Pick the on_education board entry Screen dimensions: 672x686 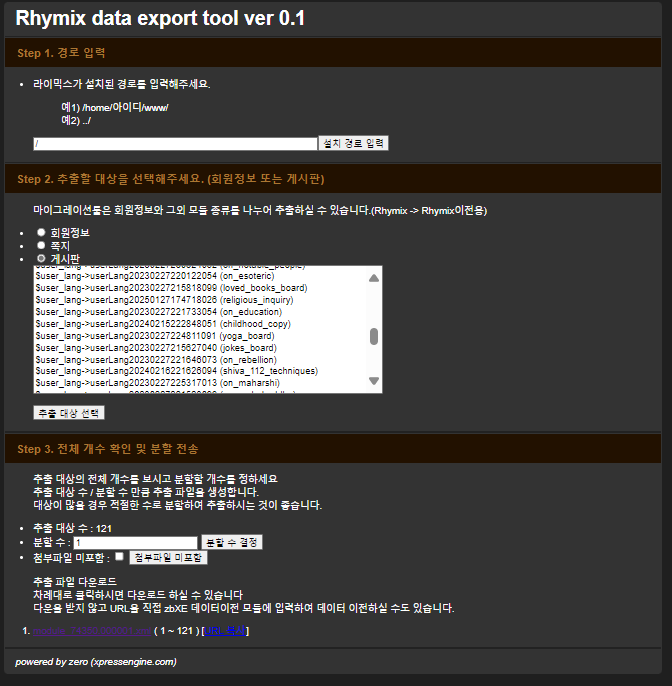click(202, 312)
